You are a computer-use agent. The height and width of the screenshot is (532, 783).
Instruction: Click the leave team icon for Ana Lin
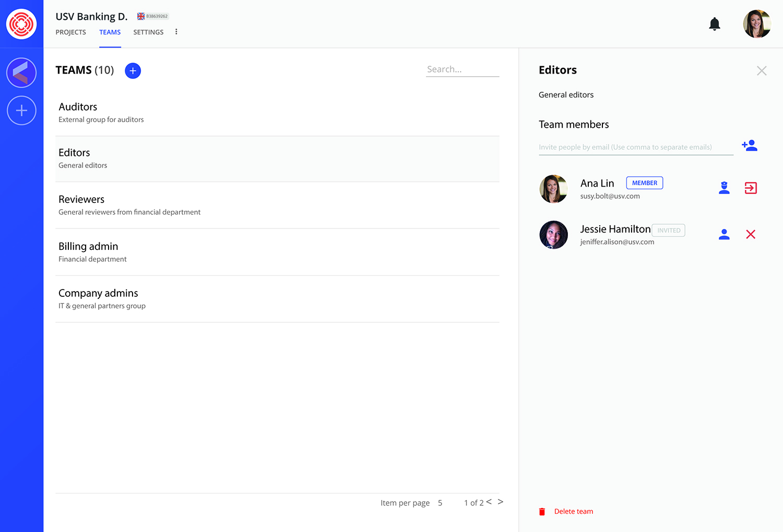coord(751,188)
